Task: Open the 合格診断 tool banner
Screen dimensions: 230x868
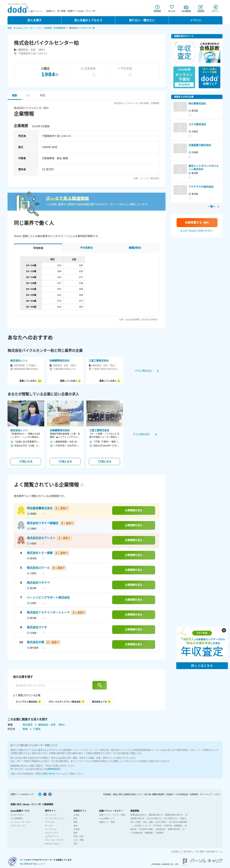Action: click(209, 52)
